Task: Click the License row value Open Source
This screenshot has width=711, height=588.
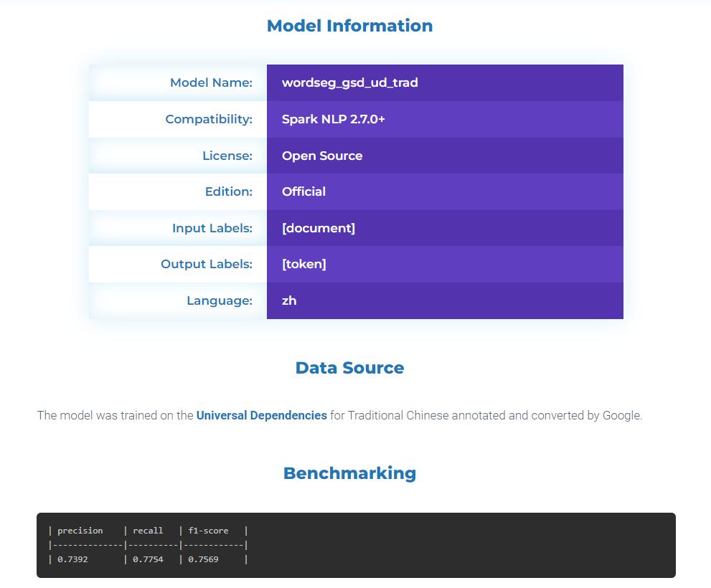Action: (321, 156)
